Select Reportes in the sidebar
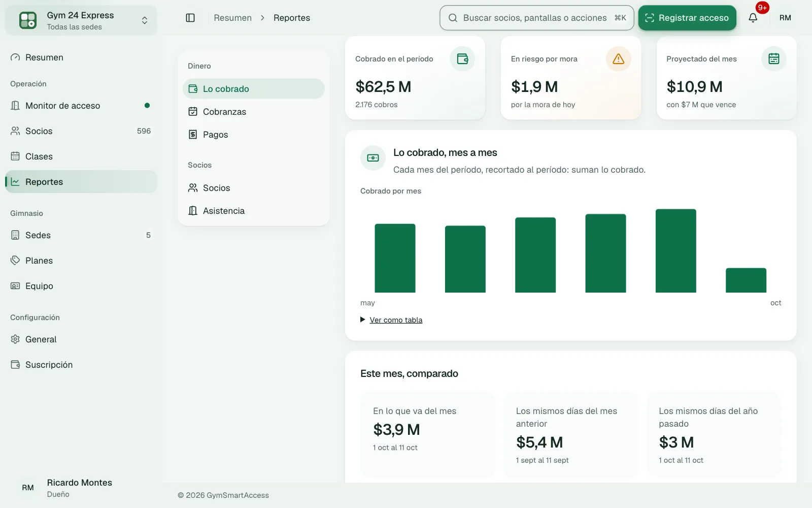 point(81,182)
